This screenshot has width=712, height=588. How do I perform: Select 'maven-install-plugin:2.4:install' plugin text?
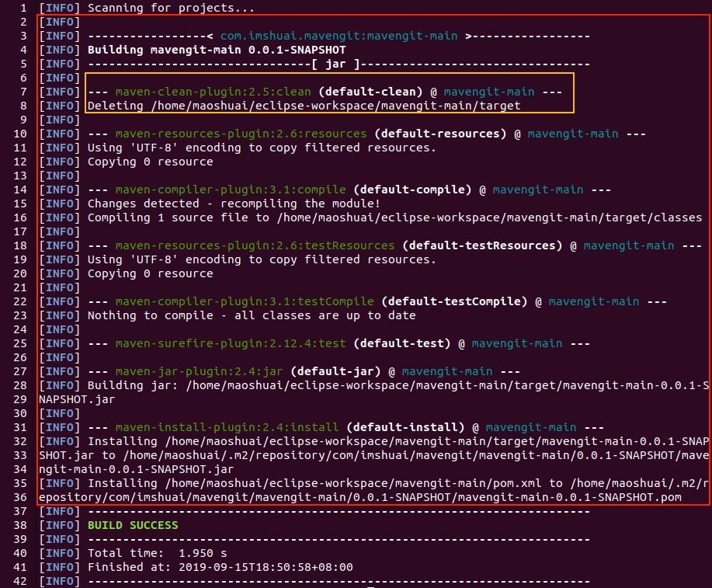[227, 427]
